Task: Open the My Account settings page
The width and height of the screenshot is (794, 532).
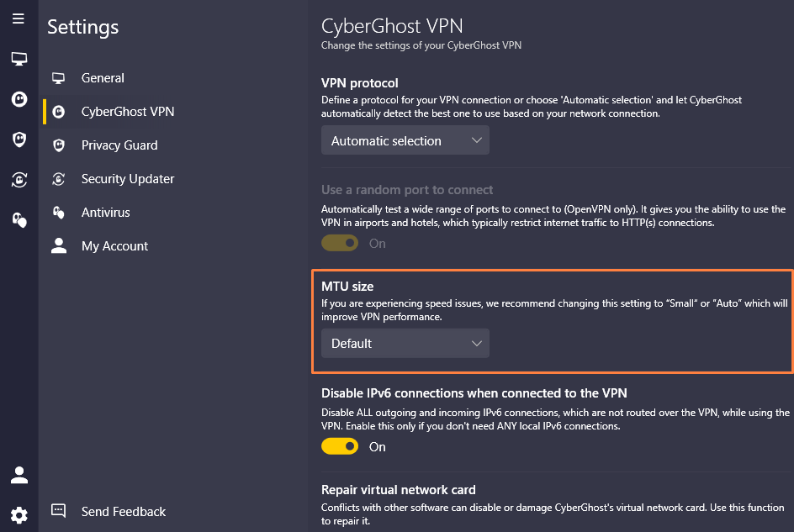Action: click(x=114, y=245)
